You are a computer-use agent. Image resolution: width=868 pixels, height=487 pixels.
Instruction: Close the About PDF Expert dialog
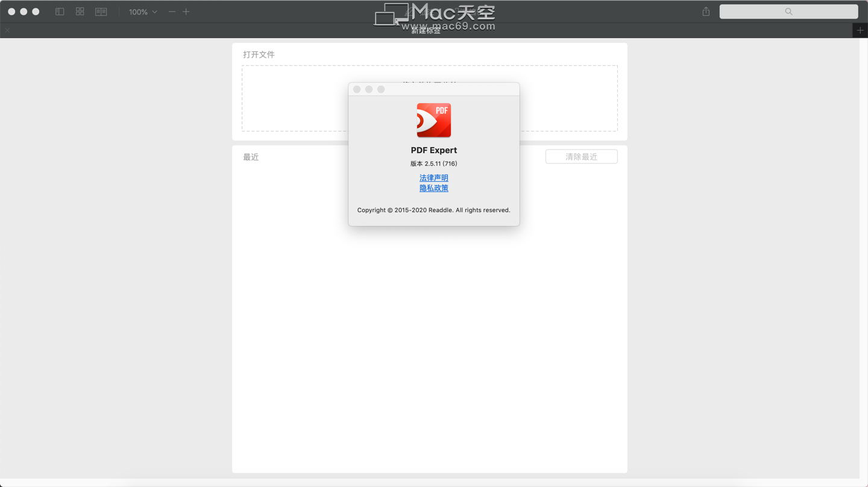(357, 89)
